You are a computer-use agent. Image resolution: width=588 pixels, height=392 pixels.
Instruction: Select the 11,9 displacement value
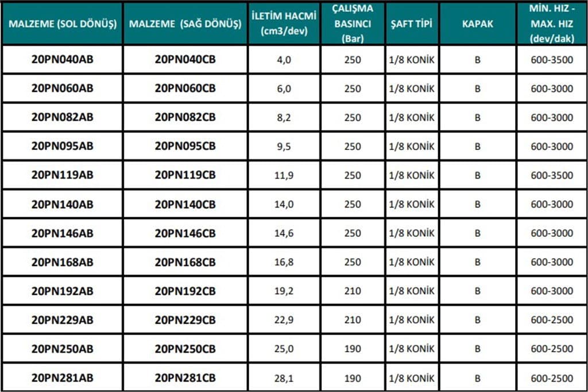(284, 175)
